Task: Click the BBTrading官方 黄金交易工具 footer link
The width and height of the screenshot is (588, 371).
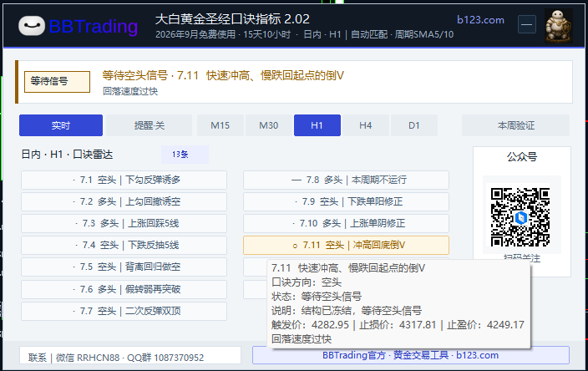Action: pyautogui.click(x=411, y=355)
